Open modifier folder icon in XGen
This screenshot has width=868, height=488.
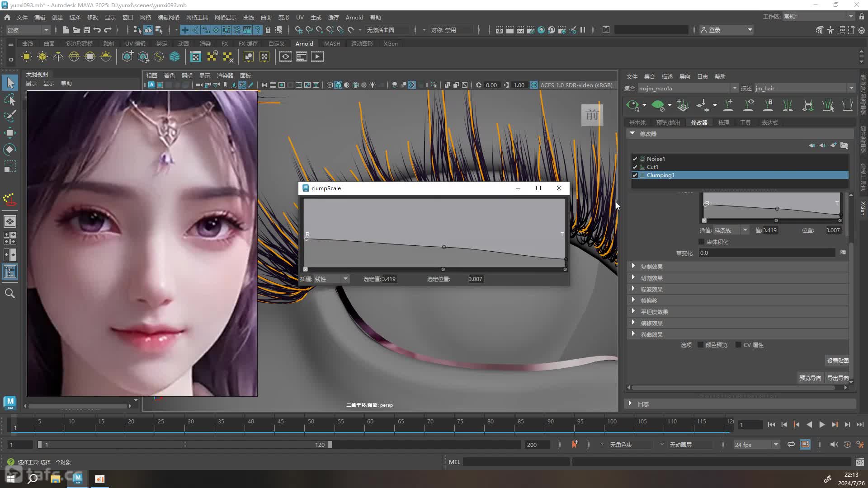[844, 145]
